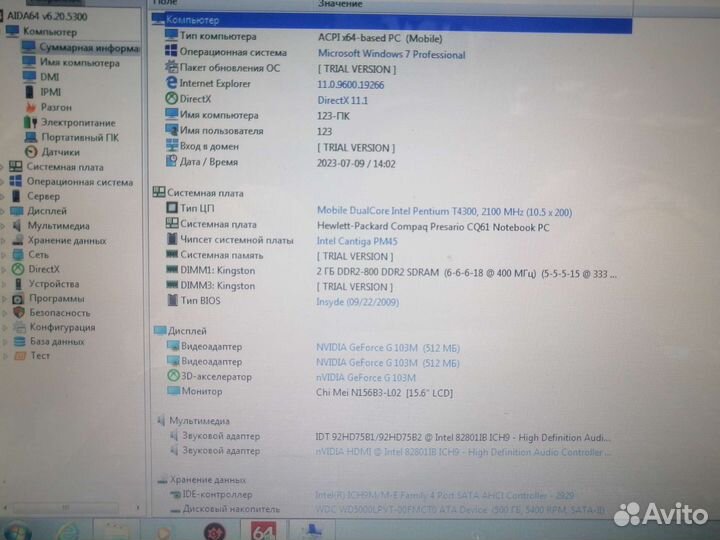Click the Устройства icon in sidebar
This screenshot has width=720, height=540.
pyautogui.click(x=18, y=284)
